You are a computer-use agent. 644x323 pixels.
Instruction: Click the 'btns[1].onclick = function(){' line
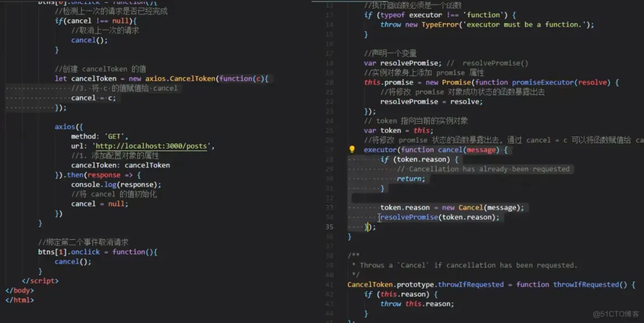pos(98,252)
